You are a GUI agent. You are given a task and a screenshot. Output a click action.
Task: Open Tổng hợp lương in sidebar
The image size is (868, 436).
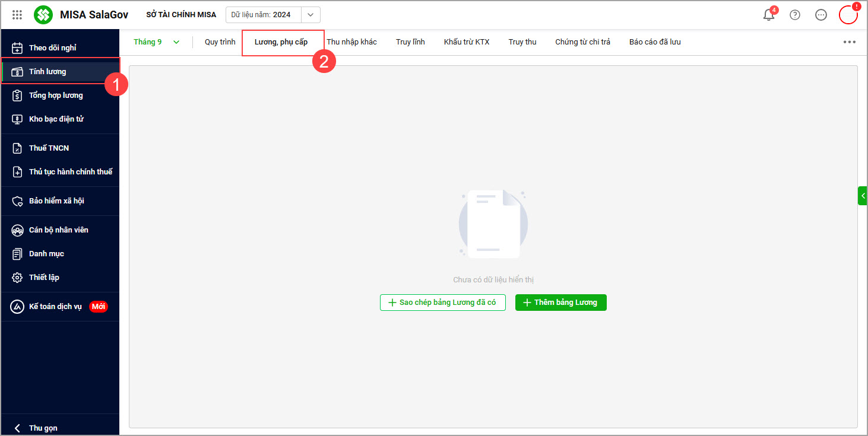59,95
